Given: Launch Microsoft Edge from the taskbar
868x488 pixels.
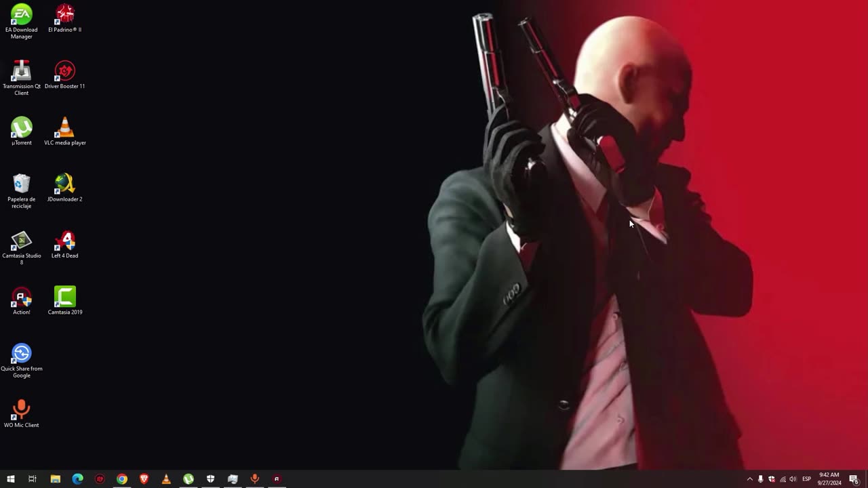Looking at the screenshot, I should 78,479.
